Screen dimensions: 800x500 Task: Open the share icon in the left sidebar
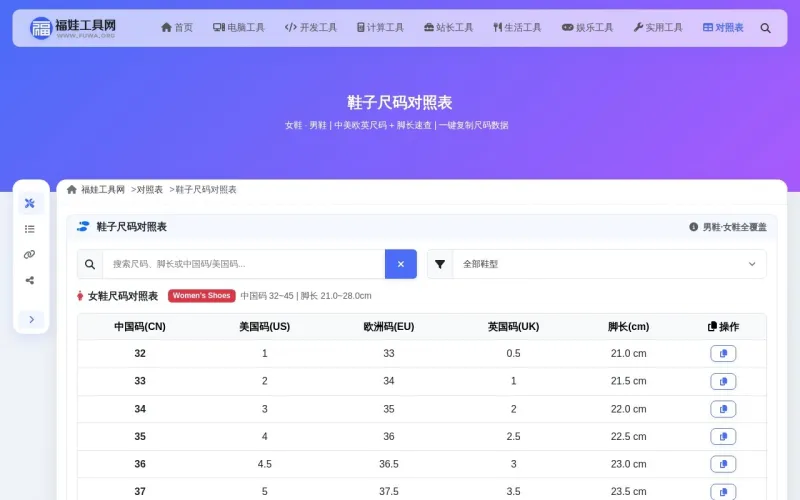point(30,280)
